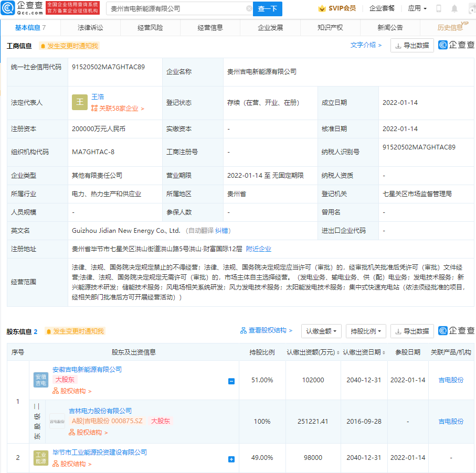This screenshot has height=473, width=476.
Task: Click the mobile phone icon in top bar
Action: pos(438,8)
